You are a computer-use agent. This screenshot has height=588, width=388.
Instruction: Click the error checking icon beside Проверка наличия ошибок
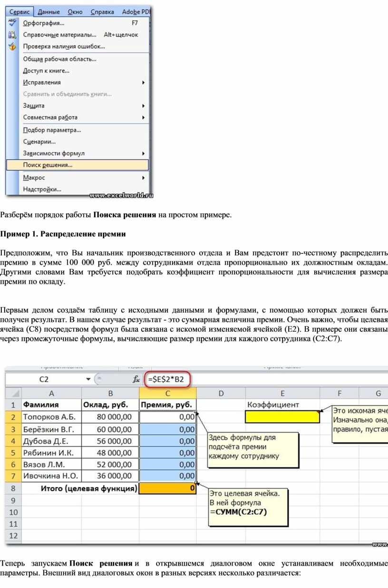coord(12,47)
